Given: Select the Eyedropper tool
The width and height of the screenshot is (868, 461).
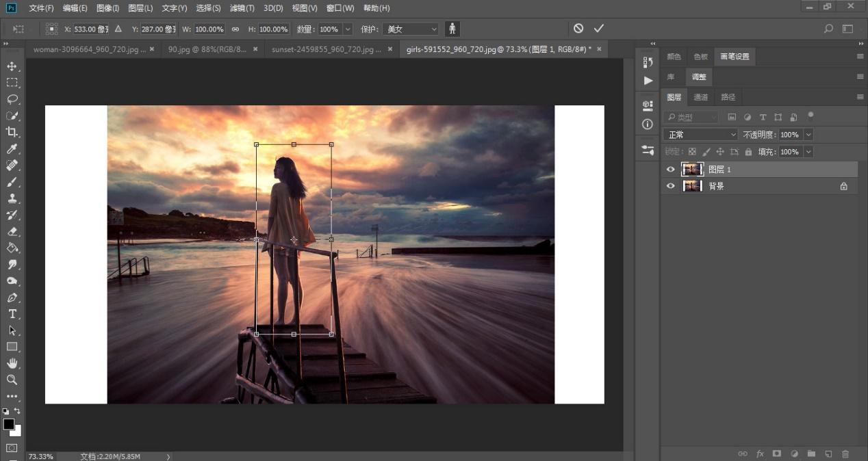Looking at the screenshot, I should coord(12,149).
